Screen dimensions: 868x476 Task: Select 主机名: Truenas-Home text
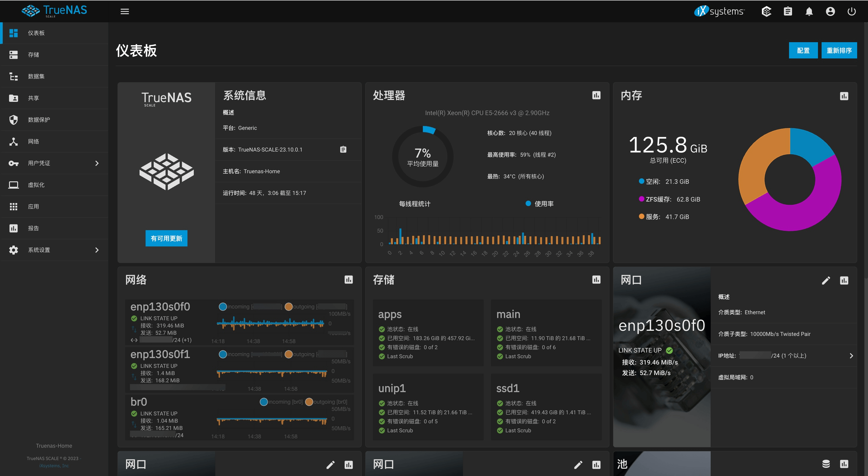[251, 171]
